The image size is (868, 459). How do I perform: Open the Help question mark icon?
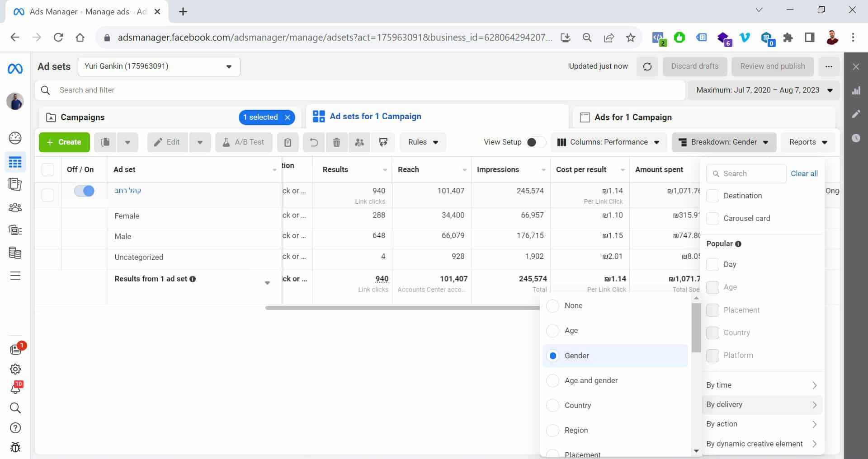(15, 428)
